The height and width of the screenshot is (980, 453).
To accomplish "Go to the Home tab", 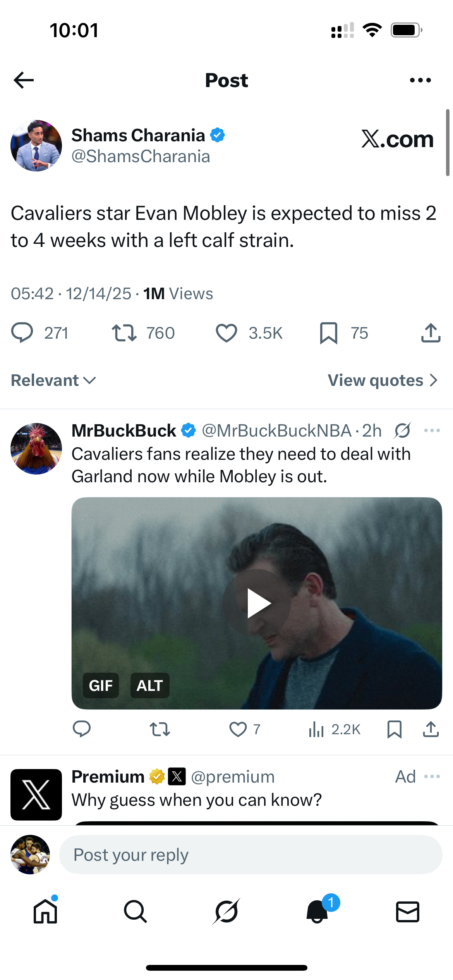I will point(45,911).
